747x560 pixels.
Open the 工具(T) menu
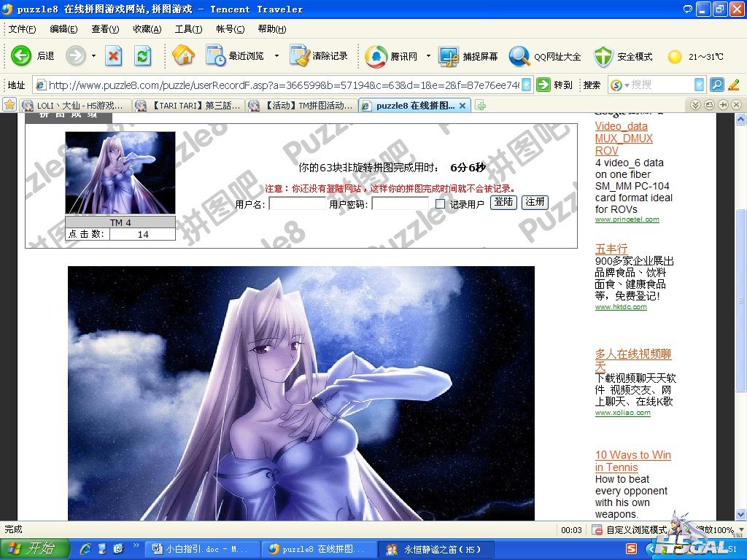[x=188, y=29]
